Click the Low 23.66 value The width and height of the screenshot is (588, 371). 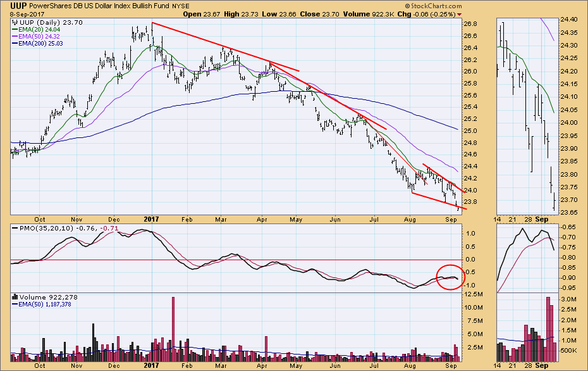(279, 15)
